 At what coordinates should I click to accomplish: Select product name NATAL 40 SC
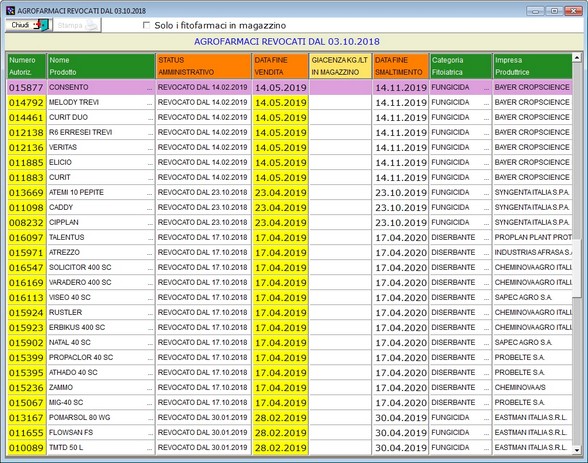69,342
